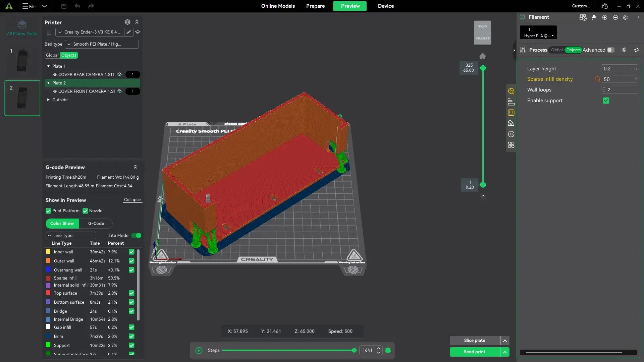
Task: Click the process search icon
Action: 624,50
